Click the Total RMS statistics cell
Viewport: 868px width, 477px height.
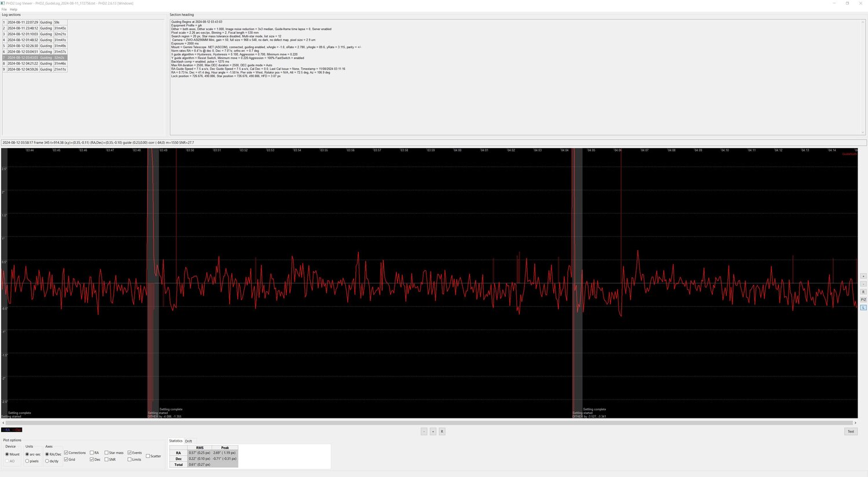(200, 464)
